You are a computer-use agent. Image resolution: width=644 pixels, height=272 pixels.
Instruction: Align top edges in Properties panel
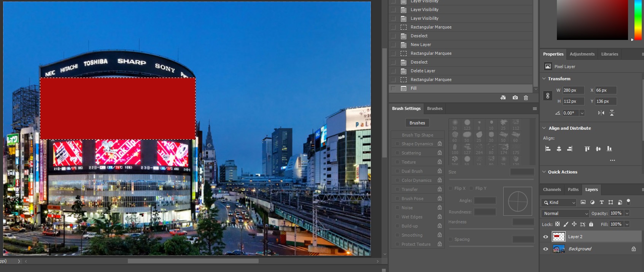coord(587,149)
